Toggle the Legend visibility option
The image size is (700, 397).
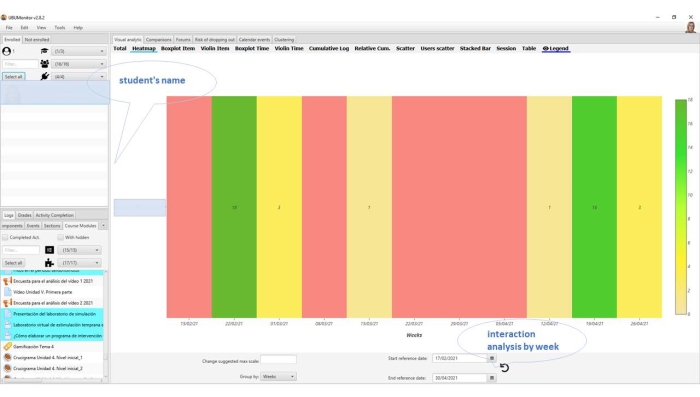point(555,48)
